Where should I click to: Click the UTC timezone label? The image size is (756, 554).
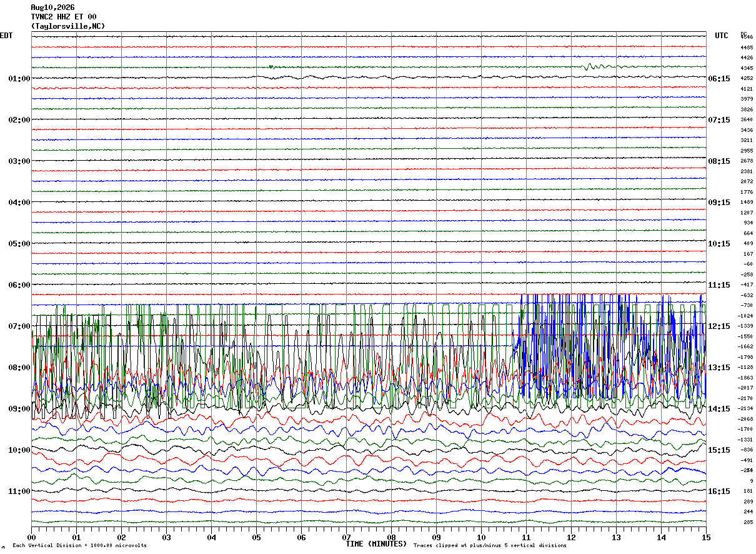[722, 36]
